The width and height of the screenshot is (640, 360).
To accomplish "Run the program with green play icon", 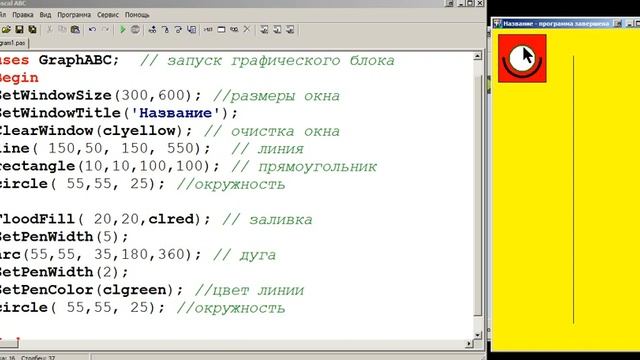I will point(122,30).
